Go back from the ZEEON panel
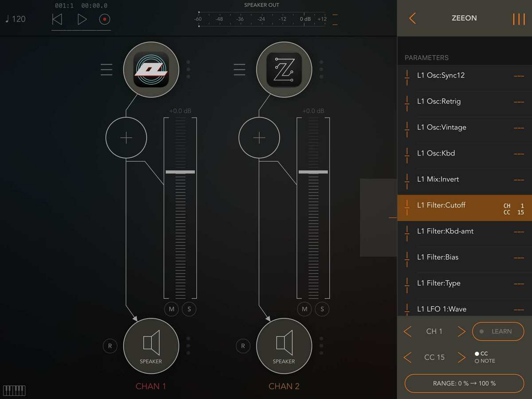The height and width of the screenshot is (399, 532). click(412, 18)
